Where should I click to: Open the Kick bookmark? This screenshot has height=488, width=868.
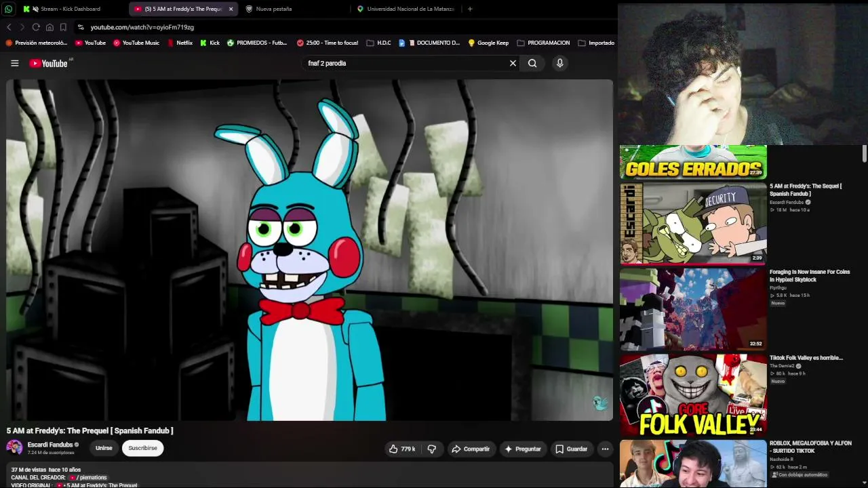point(210,43)
